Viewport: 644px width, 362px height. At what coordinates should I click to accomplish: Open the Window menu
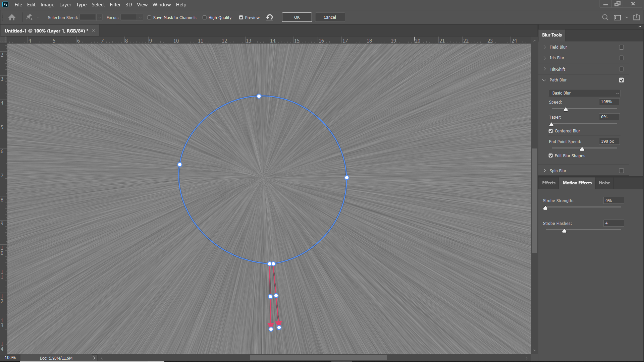(x=162, y=5)
